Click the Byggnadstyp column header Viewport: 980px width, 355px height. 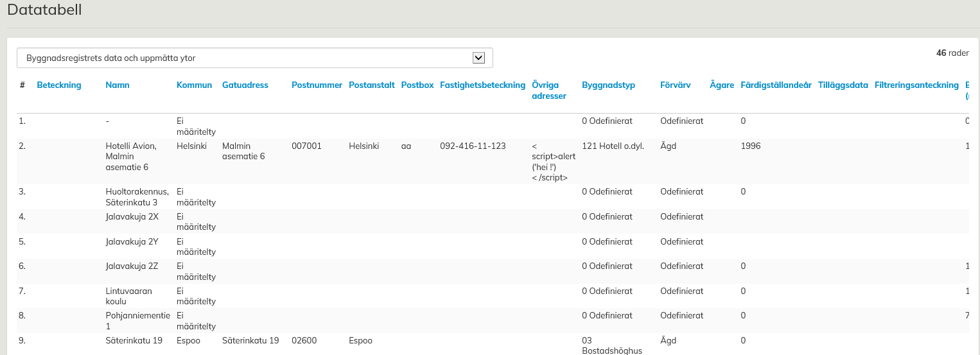[x=608, y=85]
